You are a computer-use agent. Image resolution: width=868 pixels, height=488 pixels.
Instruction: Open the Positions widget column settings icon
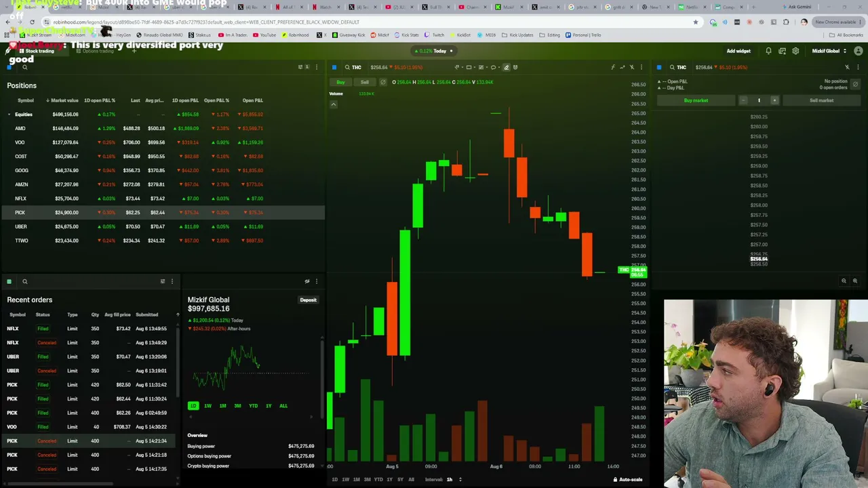coord(301,67)
